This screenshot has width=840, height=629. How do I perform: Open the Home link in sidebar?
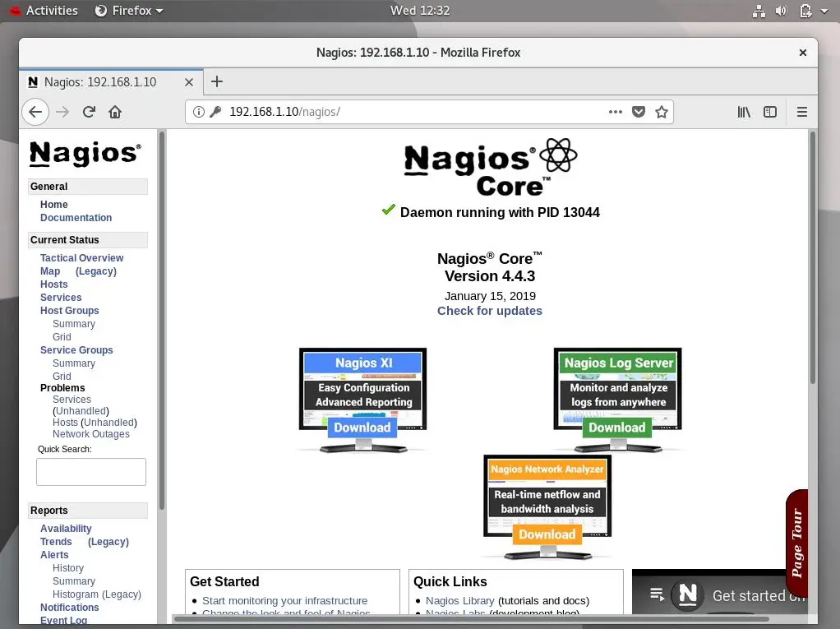54,205
